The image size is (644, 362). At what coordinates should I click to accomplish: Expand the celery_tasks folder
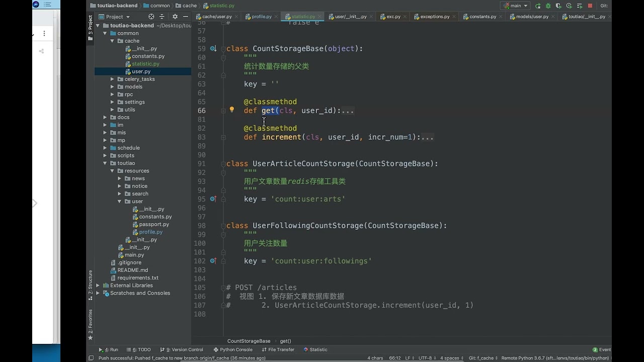coord(112,79)
